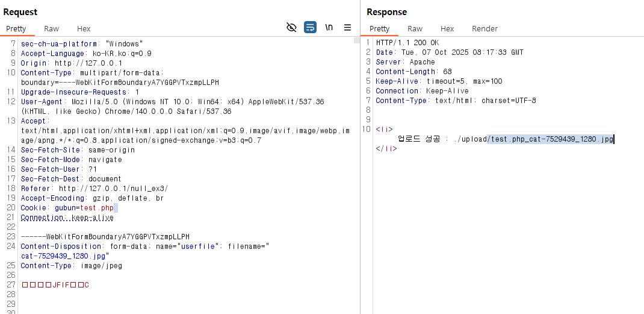
Task: Click the Cookie value test.php
Action: point(97,208)
